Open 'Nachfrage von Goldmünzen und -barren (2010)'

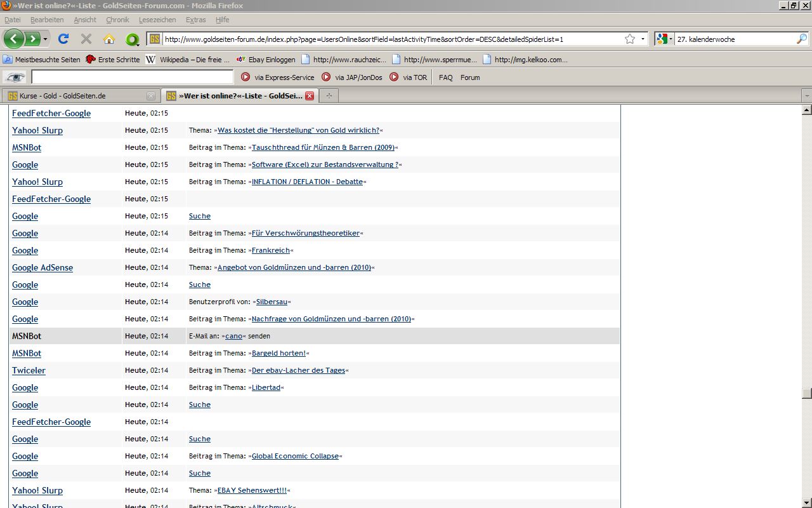point(331,319)
